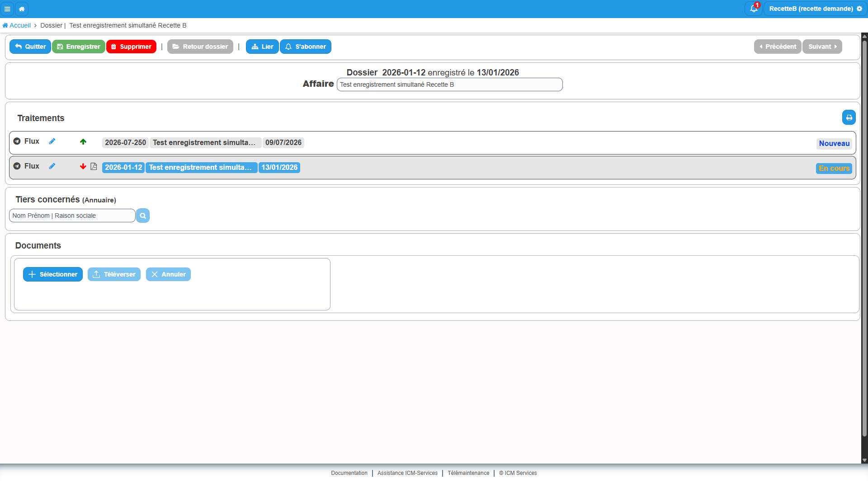Open PDF icon on 2026-01-12 row
This screenshot has height=488, width=868.
(x=94, y=167)
